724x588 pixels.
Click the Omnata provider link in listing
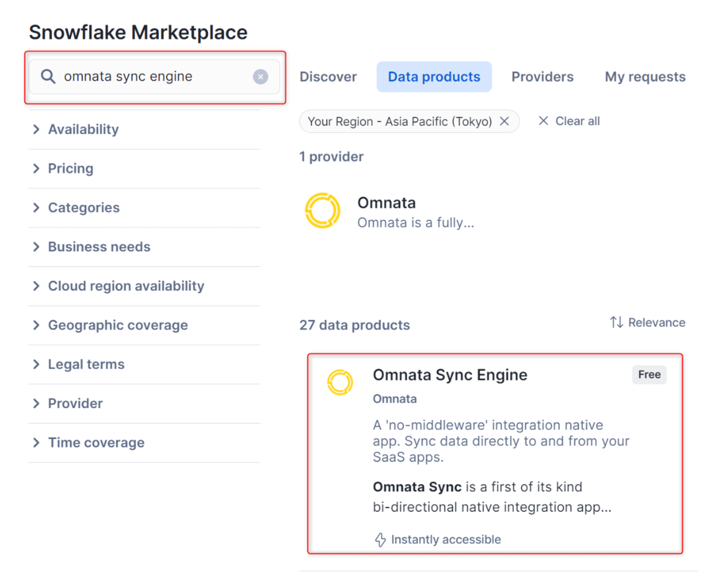click(x=395, y=399)
